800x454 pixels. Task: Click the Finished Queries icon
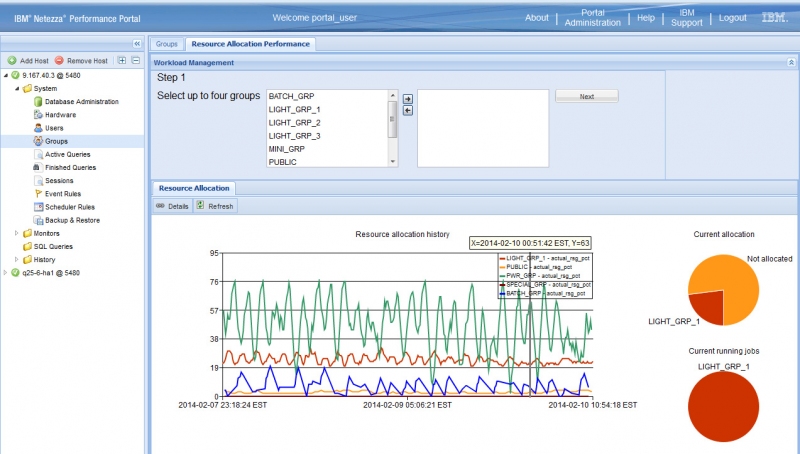(37, 167)
